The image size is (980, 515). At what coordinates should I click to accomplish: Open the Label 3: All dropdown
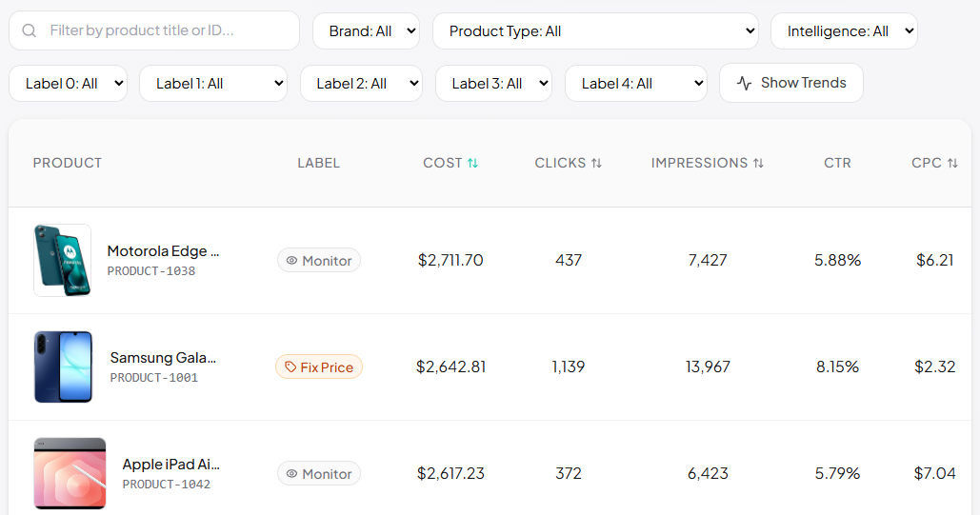click(x=493, y=84)
